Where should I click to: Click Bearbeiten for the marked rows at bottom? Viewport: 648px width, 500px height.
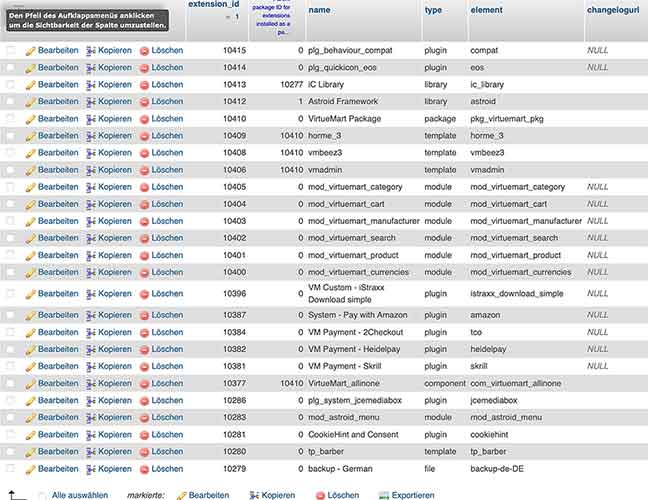(x=209, y=495)
